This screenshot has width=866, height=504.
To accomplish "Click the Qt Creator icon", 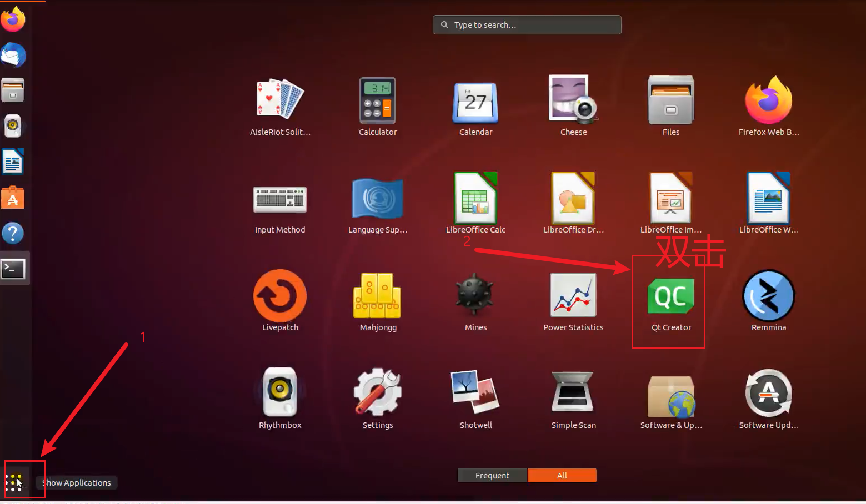I will point(671,296).
